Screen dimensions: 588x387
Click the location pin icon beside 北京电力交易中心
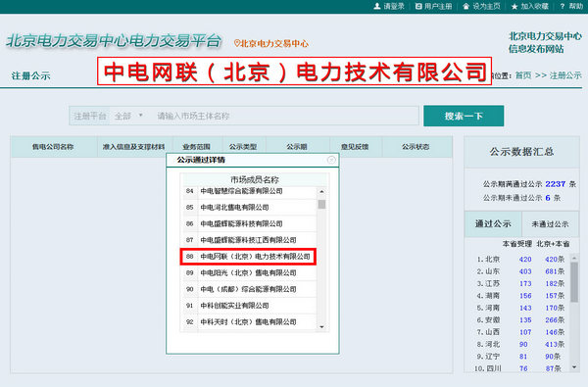click(x=236, y=43)
